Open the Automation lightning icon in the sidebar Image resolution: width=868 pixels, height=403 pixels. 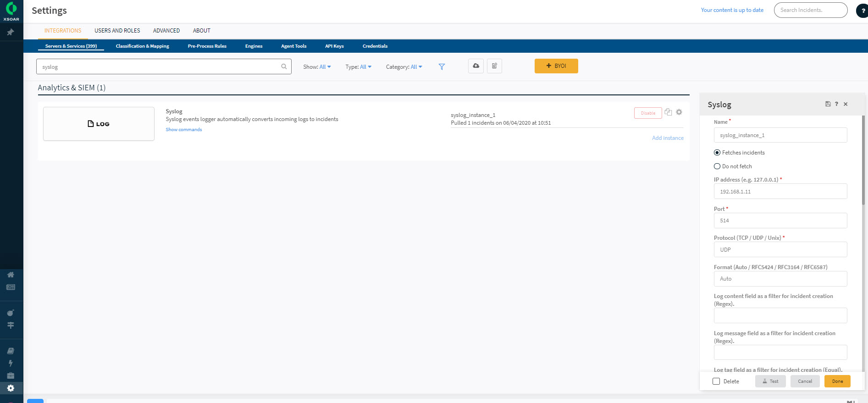click(x=11, y=363)
